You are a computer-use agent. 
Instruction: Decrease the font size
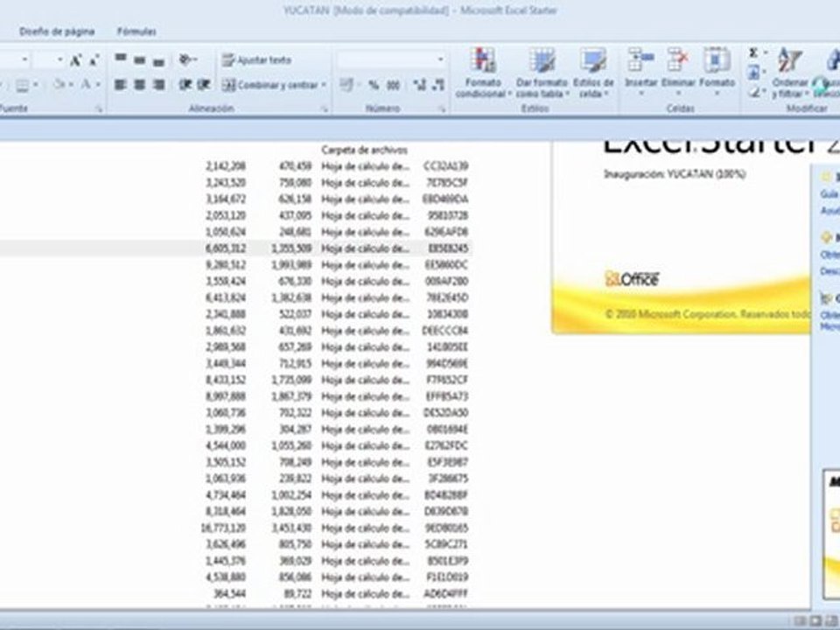click(x=94, y=60)
